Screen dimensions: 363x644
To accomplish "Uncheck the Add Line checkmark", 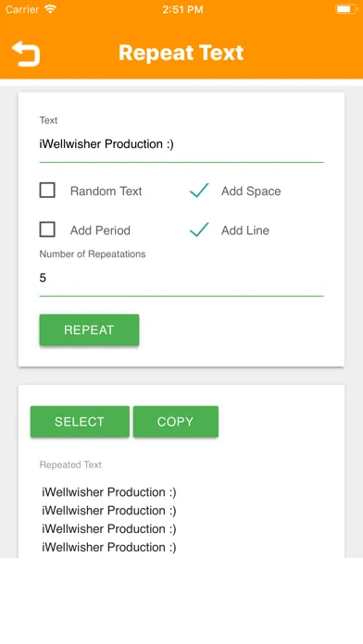I will [199, 229].
